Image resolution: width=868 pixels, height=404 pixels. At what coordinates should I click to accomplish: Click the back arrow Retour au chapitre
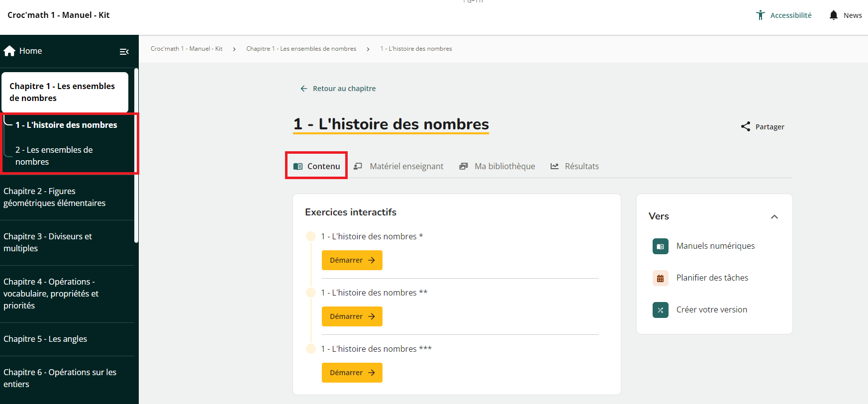point(304,89)
